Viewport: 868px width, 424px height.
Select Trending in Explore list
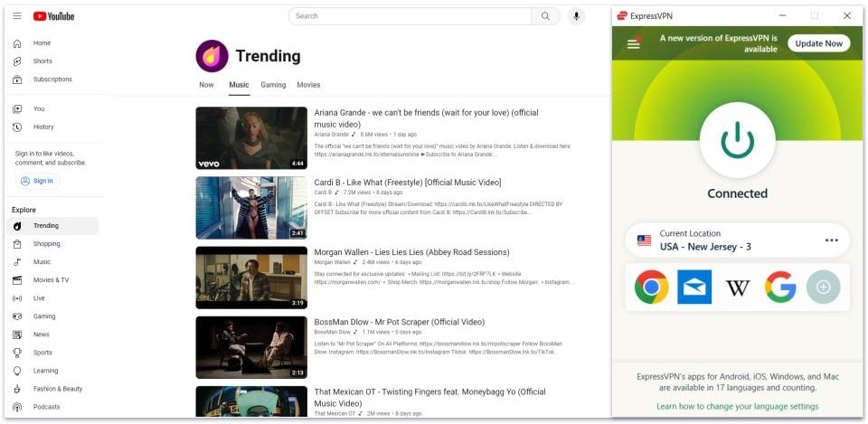coord(52,226)
